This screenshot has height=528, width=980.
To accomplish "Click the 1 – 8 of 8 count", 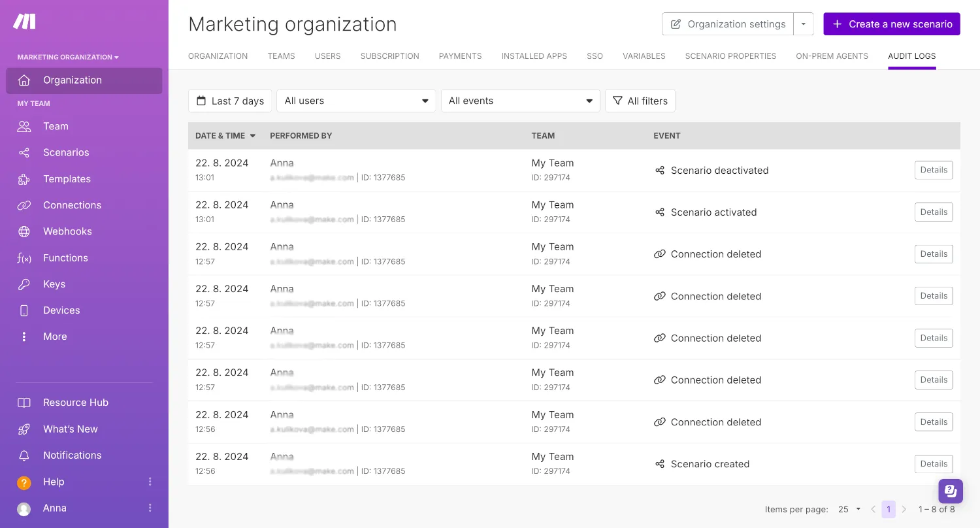I will (x=937, y=509).
